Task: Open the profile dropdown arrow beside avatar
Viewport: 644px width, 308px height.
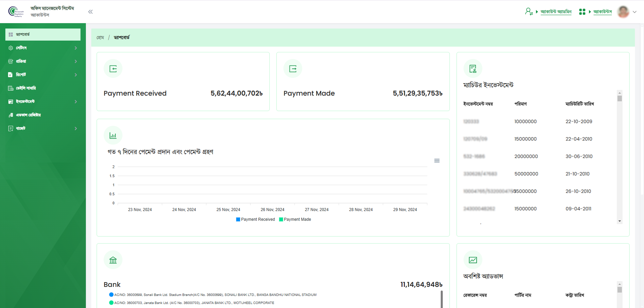Action: 635,12
